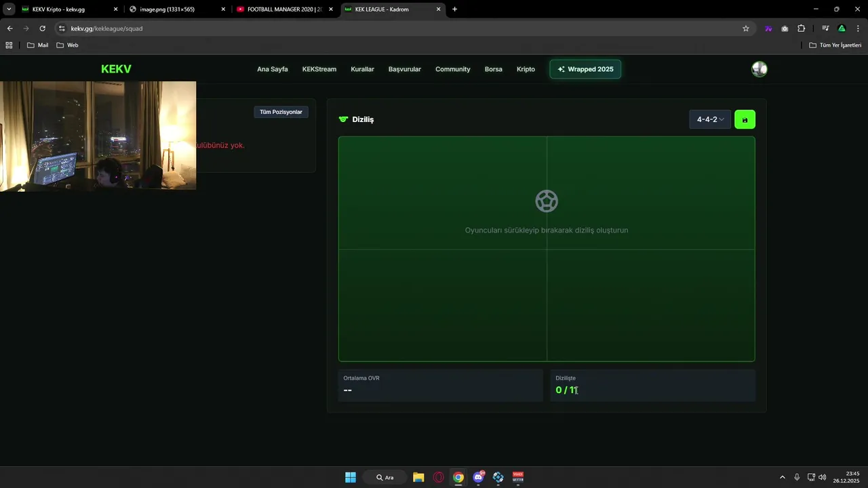Switch to the KEKV Kripto browser tab
This screenshot has width=868, height=488.
pos(64,9)
